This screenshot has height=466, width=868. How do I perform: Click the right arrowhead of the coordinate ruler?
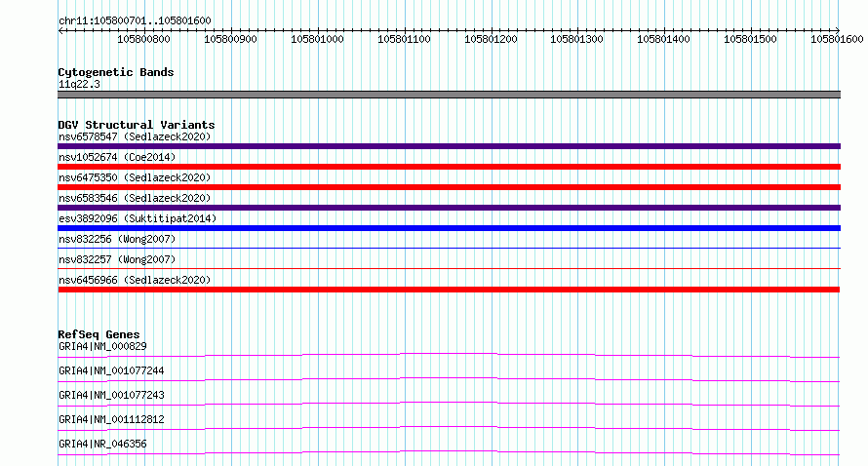tap(838, 30)
